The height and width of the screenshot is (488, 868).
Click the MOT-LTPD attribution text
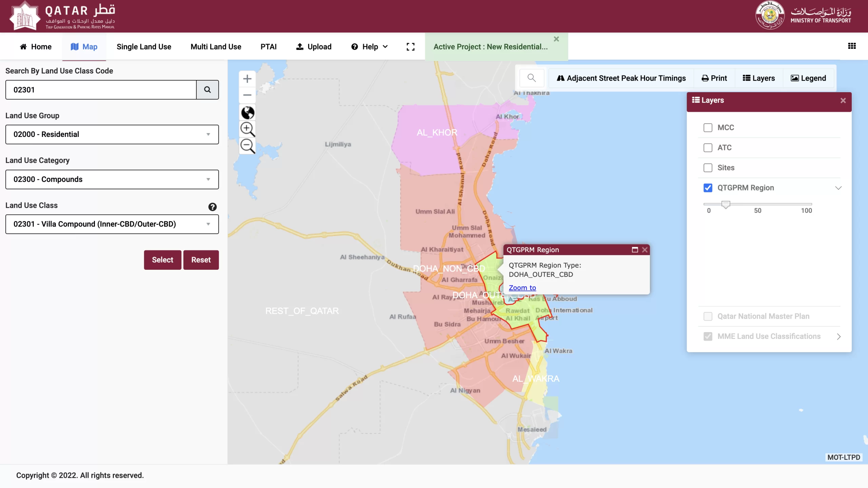point(844,457)
